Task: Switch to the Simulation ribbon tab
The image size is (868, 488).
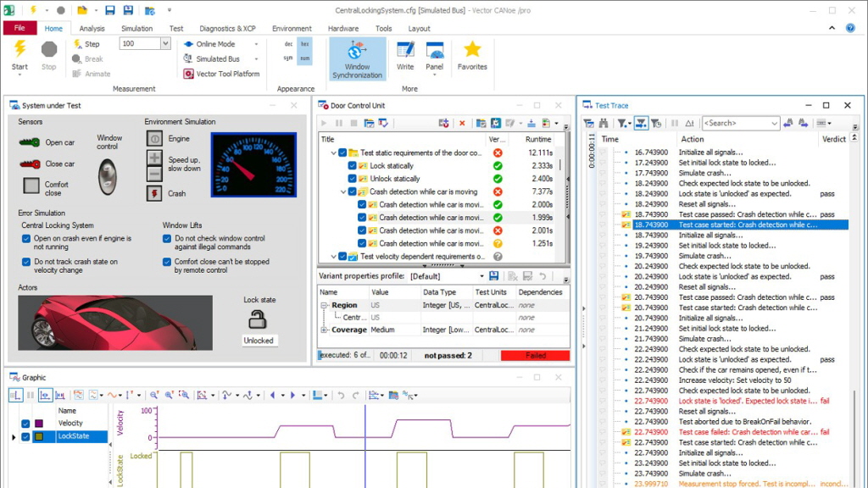Action: 136,28
